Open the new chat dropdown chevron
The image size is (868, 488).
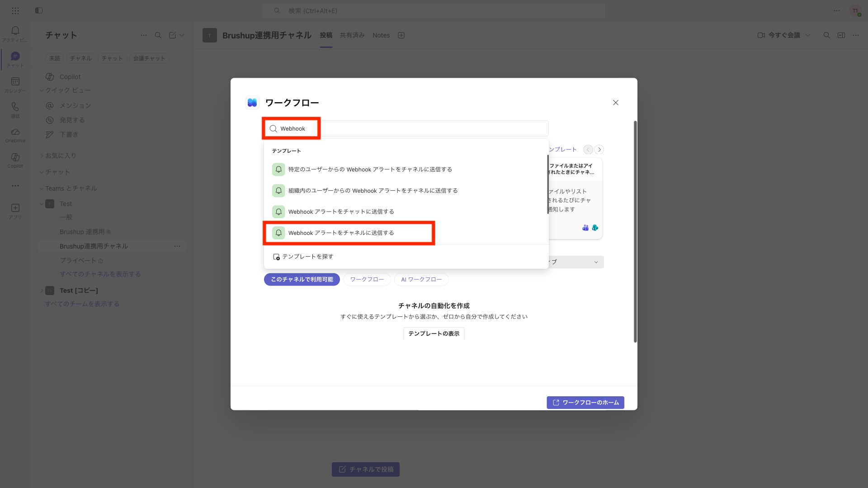pos(182,35)
